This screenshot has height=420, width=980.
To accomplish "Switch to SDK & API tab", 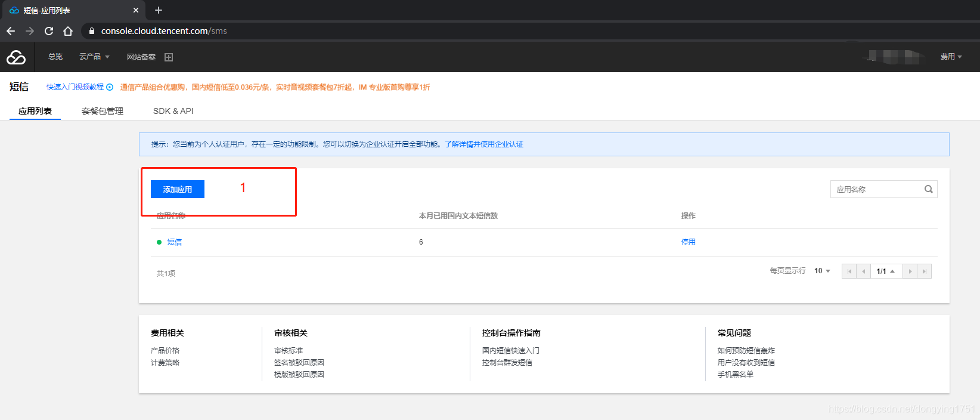I will coord(173,111).
